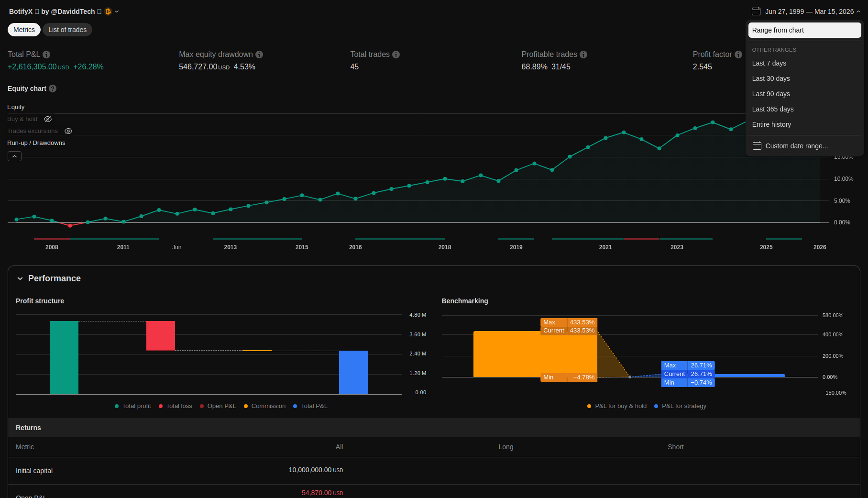Collapse the equity chart legend
Viewport: 868px width, 498px height.
[14, 156]
